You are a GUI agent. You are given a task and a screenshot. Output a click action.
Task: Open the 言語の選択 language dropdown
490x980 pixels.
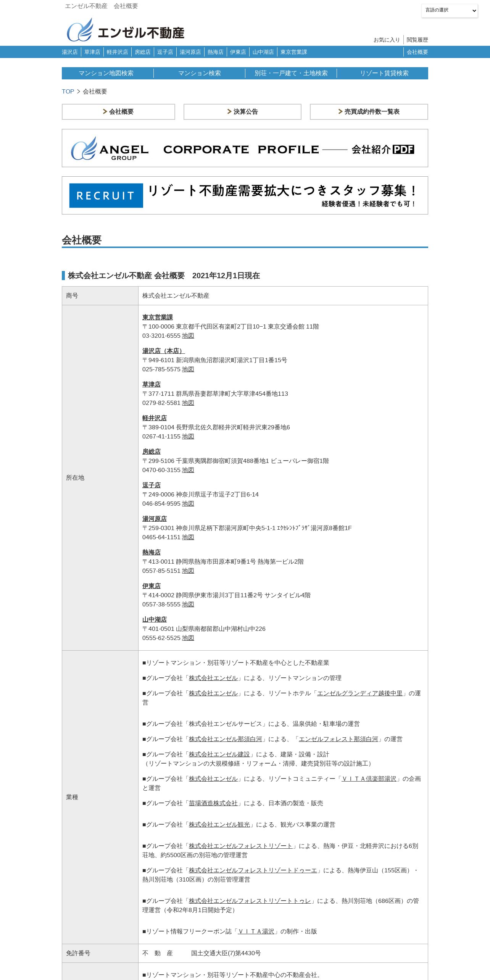(450, 10)
